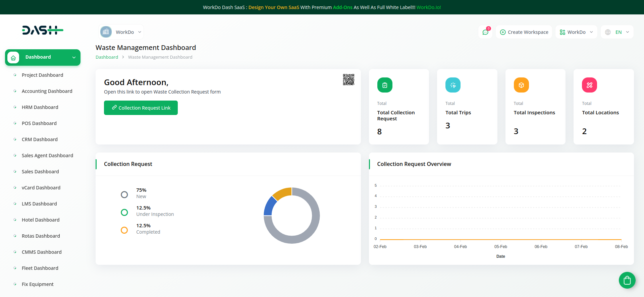Click the Total Collection Request clipboard icon
644x297 pixels.
[385, 85]
